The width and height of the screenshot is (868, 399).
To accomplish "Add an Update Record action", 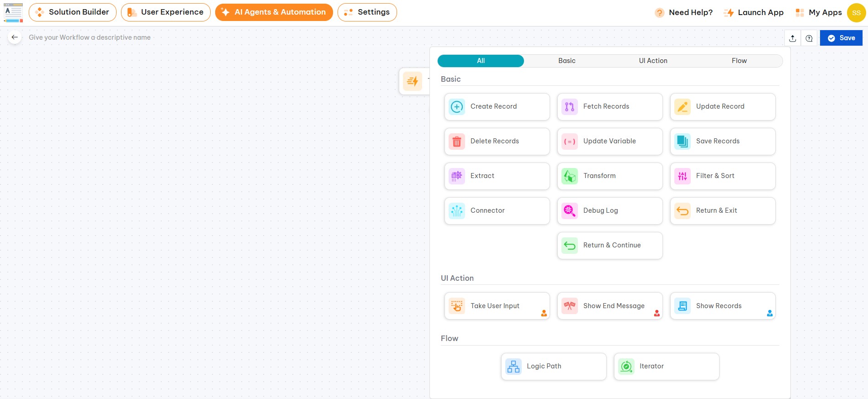I will click(x=723, y=107).
